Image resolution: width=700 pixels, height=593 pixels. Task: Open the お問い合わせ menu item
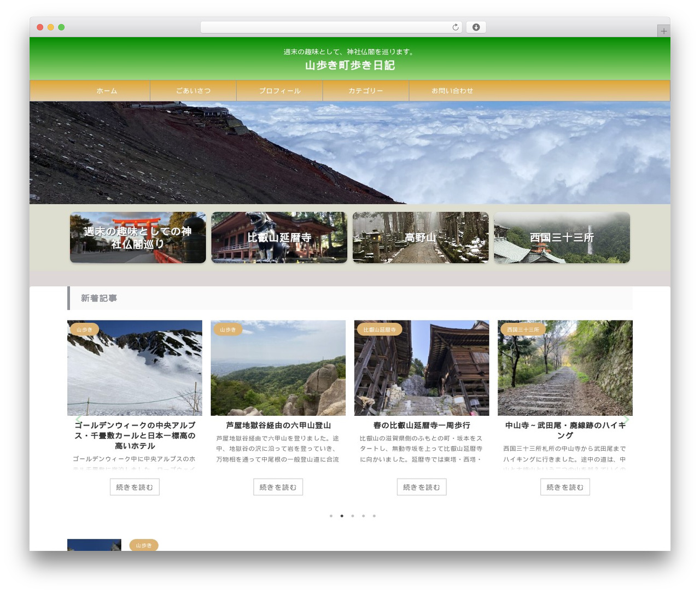click(x=452, y=91)
